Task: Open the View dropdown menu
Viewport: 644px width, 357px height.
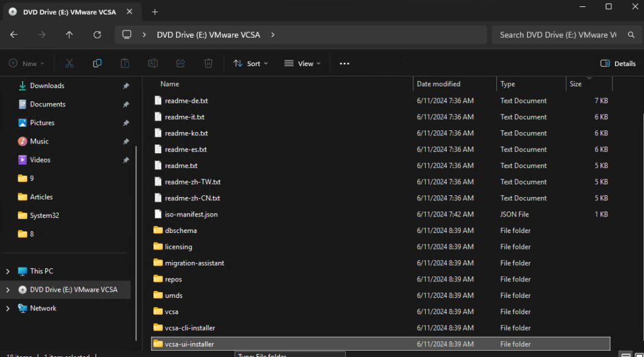Action: [302, 64]
